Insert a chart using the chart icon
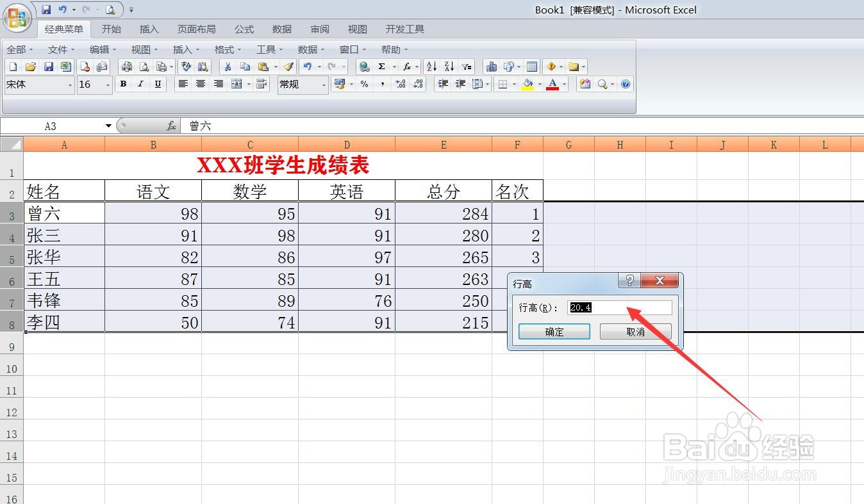This screenshot has width=864, height=504. tap(493, 66)
